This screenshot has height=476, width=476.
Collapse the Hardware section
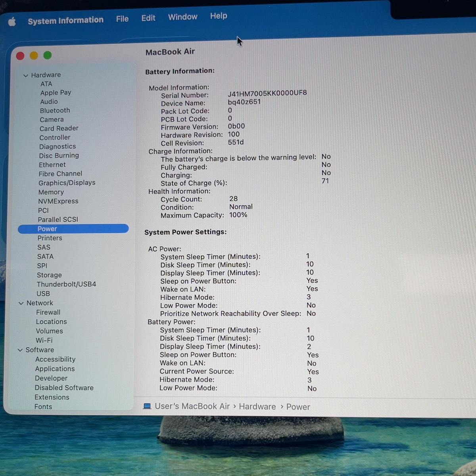[x=25, y=75]
